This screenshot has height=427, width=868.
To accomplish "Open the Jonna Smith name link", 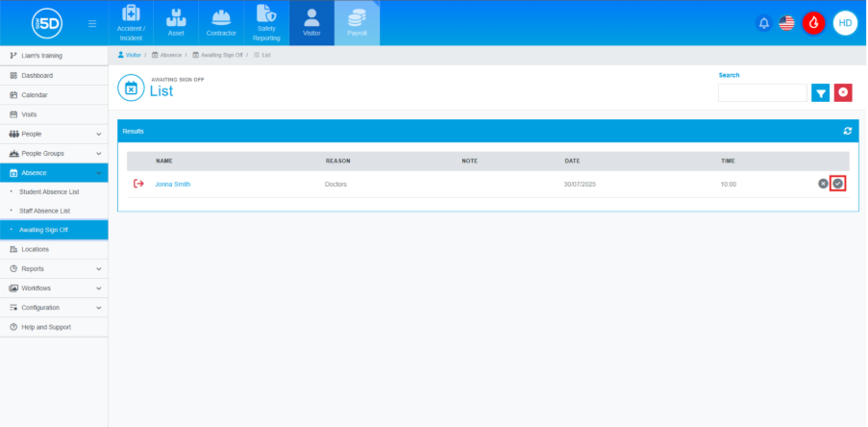I will (x=173, y=184).
